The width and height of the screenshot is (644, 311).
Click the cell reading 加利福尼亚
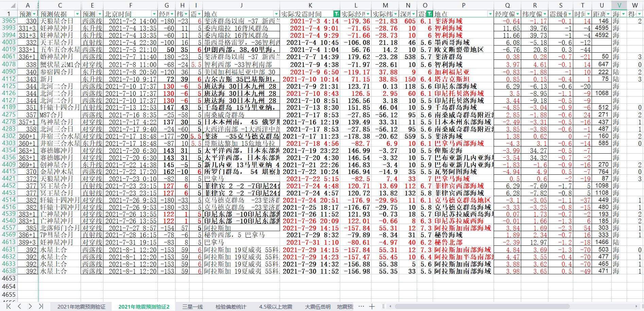(x=463, y=72)
